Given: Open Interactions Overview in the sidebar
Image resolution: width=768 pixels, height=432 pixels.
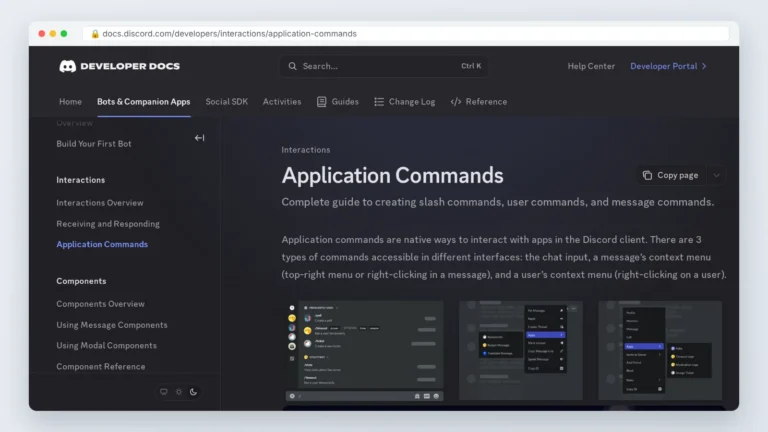Looking at the screenshot, I should [x=100, y=203].
